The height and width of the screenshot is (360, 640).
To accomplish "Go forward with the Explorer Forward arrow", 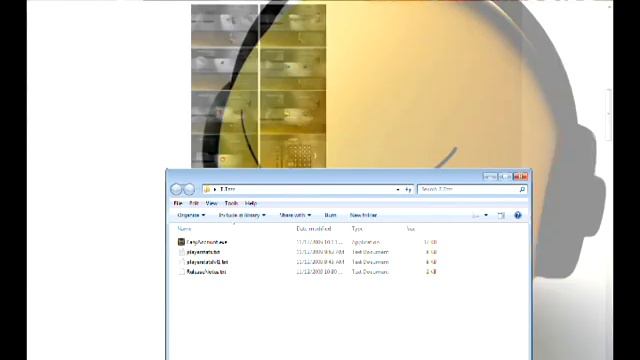I will click(189, 189).
